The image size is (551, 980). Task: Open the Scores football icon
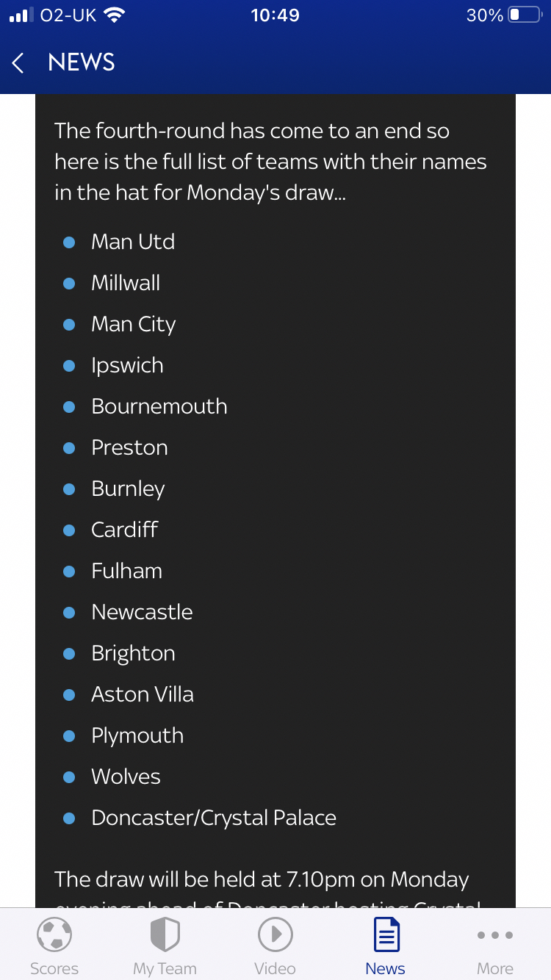[54, 935]
